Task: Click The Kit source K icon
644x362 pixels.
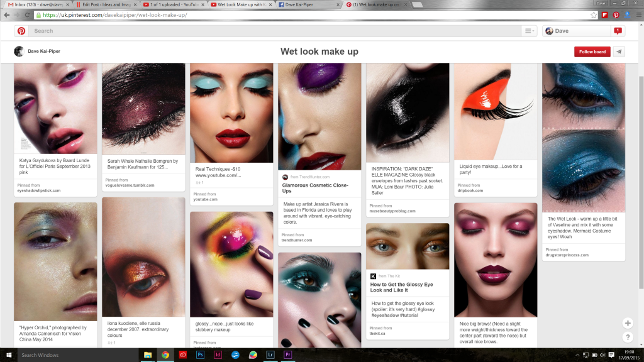Action: click(x=373, y=277)
